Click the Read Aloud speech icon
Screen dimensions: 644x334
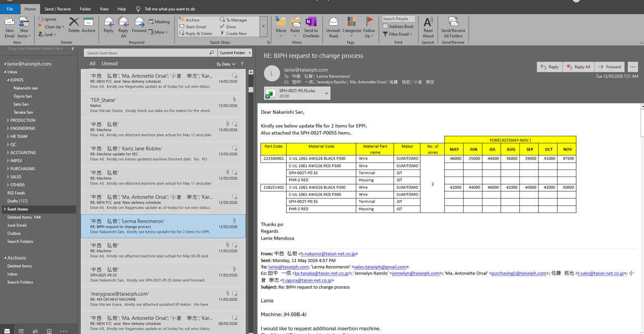[x=428, y=22]
